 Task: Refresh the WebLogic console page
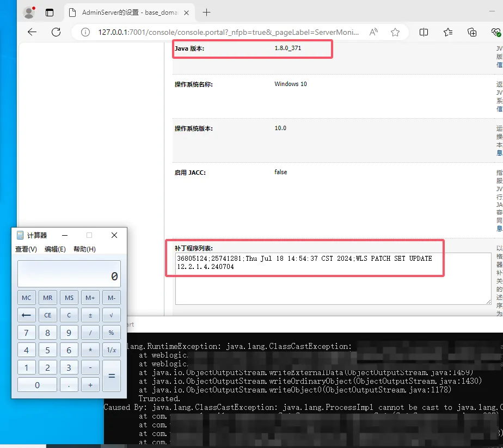pos(56,32)
